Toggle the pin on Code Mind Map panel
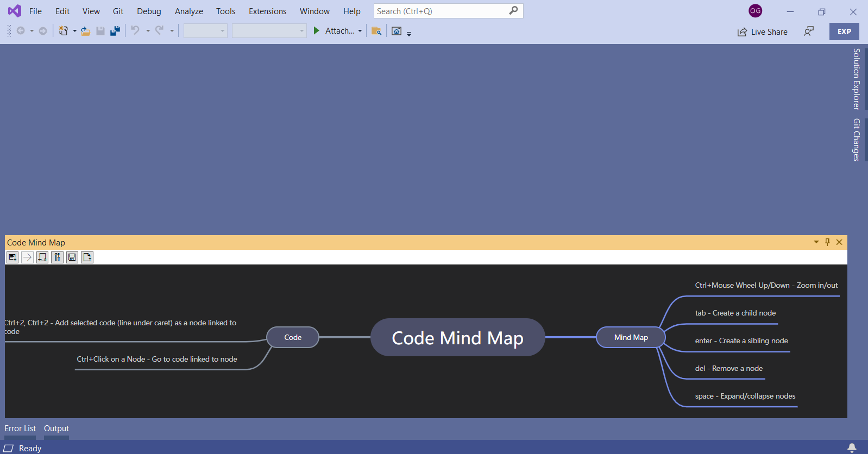Screen dimensions: 868x454 (827, 242)
